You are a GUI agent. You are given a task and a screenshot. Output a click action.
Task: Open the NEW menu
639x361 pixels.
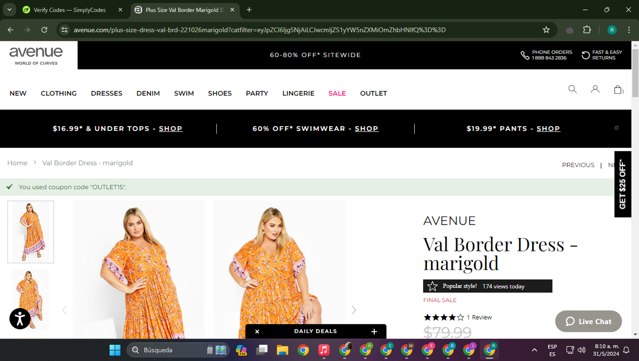[18, 93]
